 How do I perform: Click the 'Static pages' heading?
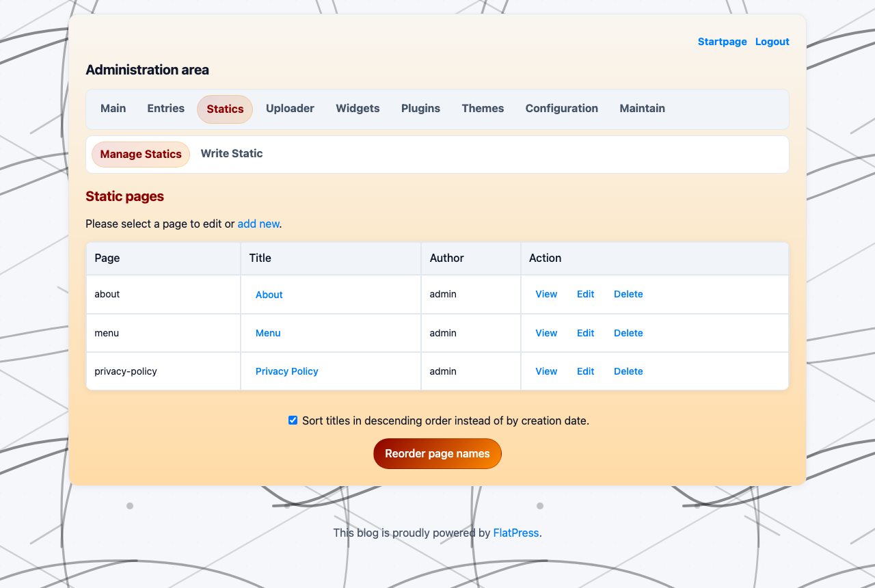tap(125, 197)
